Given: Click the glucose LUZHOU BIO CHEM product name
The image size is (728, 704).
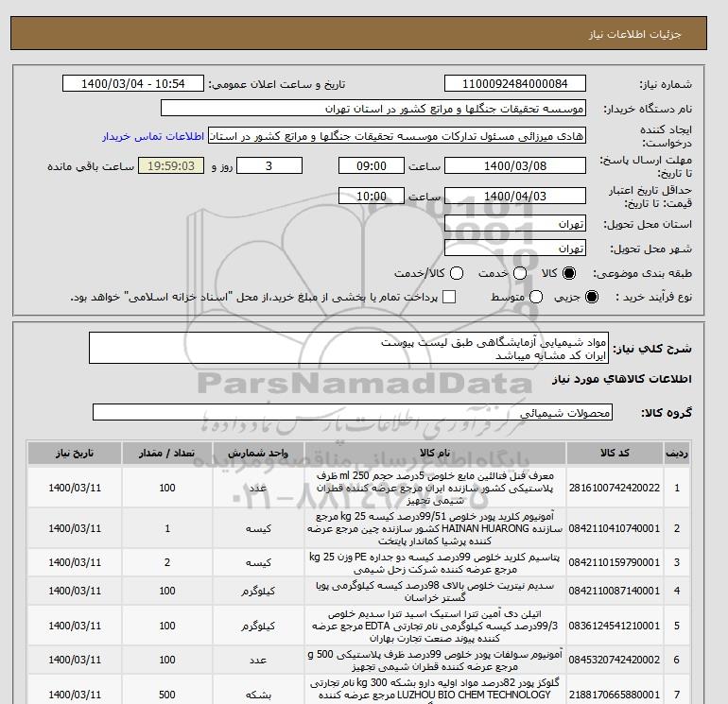Looking at the screenshot, I should point(435,691).
